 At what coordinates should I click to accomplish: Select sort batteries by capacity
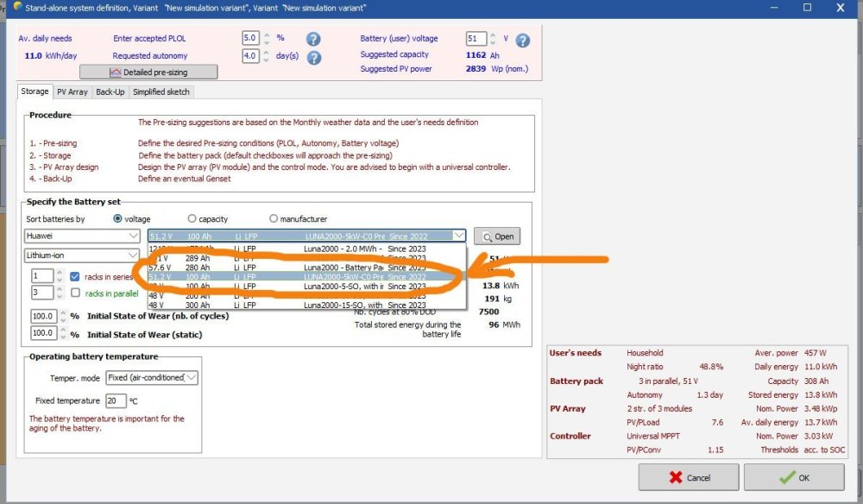point(192,219)
